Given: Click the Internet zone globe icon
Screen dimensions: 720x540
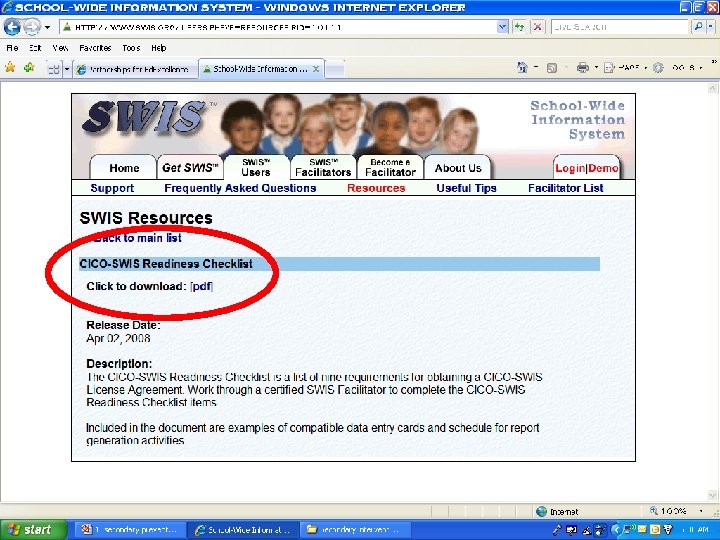Looking at the screenshot, I should (x=542, y=511).
